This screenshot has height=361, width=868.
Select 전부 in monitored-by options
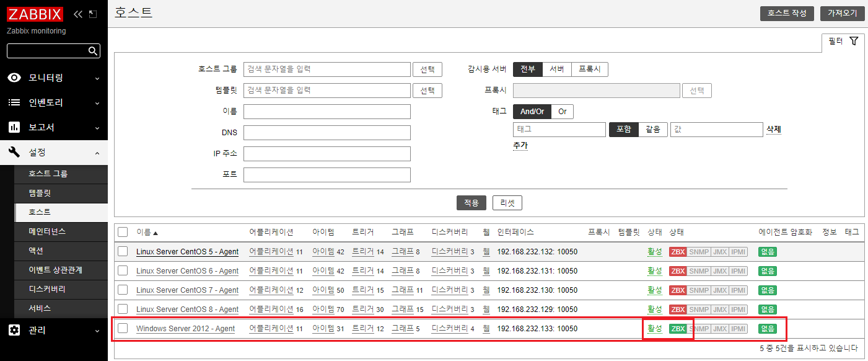click(x=528, y=69)
